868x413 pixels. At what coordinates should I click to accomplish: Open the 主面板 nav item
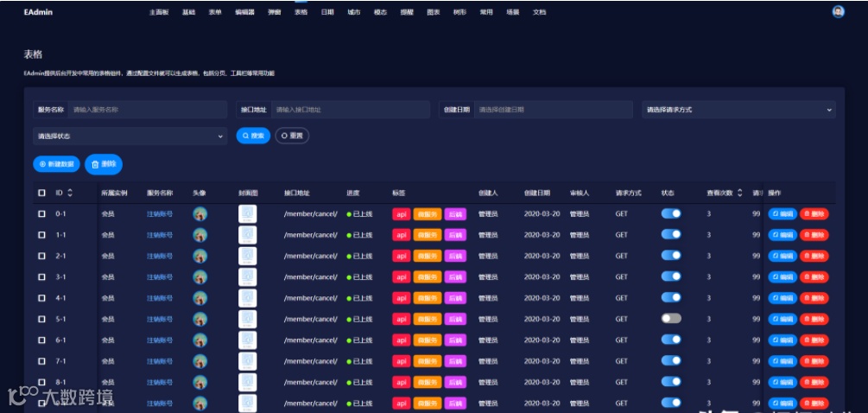coord(158,11)
